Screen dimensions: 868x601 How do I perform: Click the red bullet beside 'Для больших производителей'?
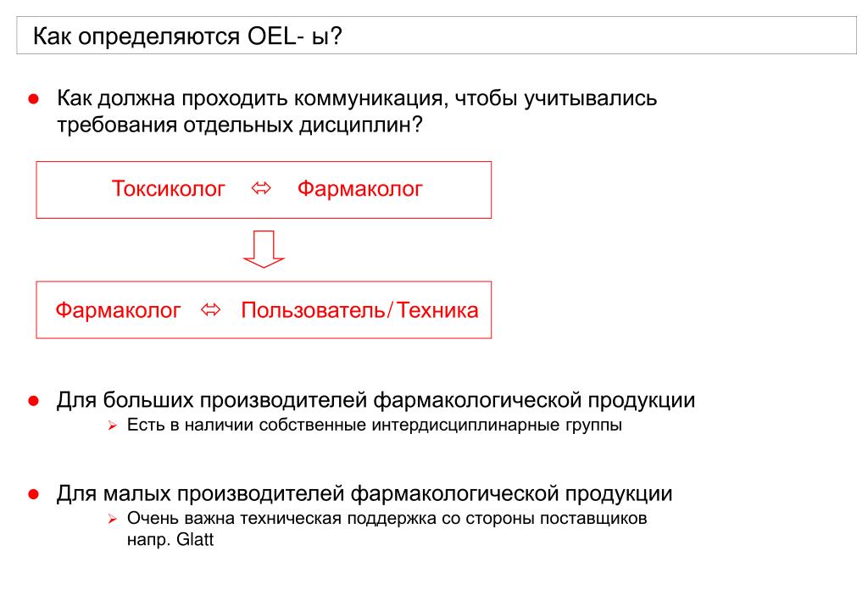click(x=34, y=401)
